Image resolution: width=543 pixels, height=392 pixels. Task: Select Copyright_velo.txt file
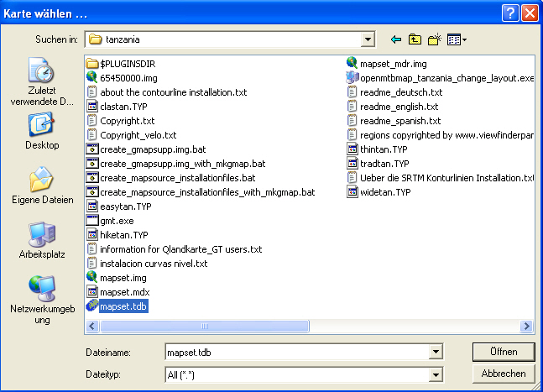(138, 135)
